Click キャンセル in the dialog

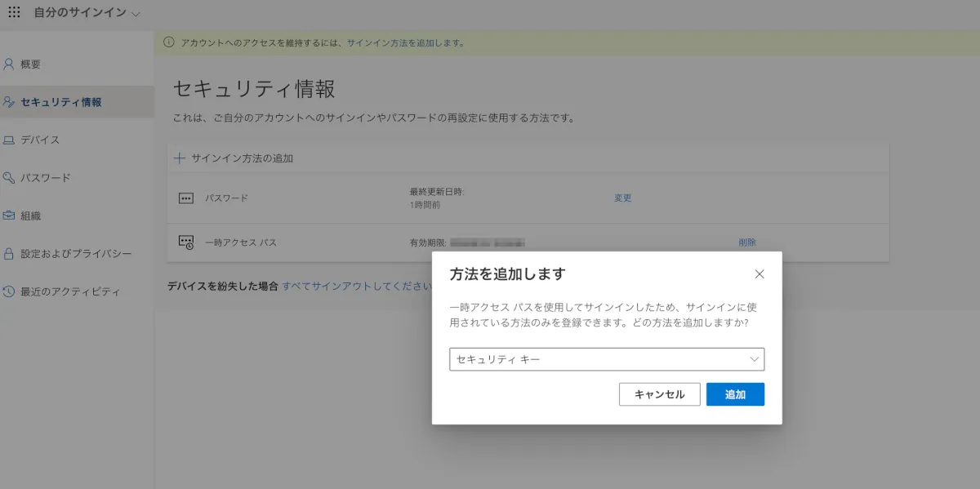click(x=659, y=394)
